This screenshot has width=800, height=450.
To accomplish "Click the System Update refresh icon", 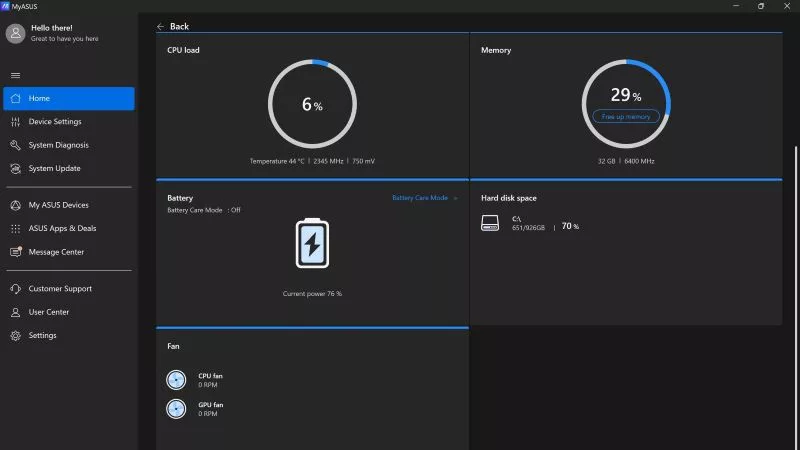I will tap(16, 168).
